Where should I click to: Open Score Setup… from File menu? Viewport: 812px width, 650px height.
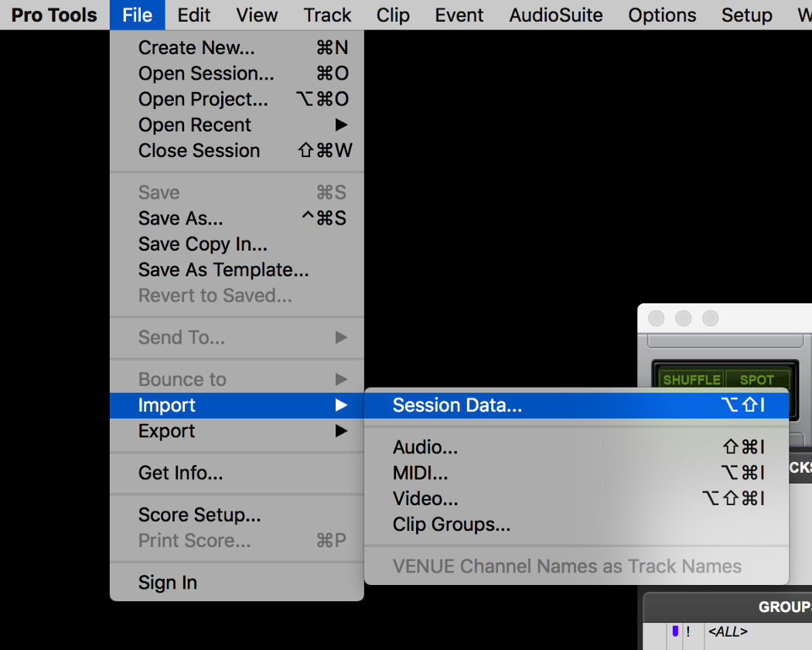pos(200,515)
